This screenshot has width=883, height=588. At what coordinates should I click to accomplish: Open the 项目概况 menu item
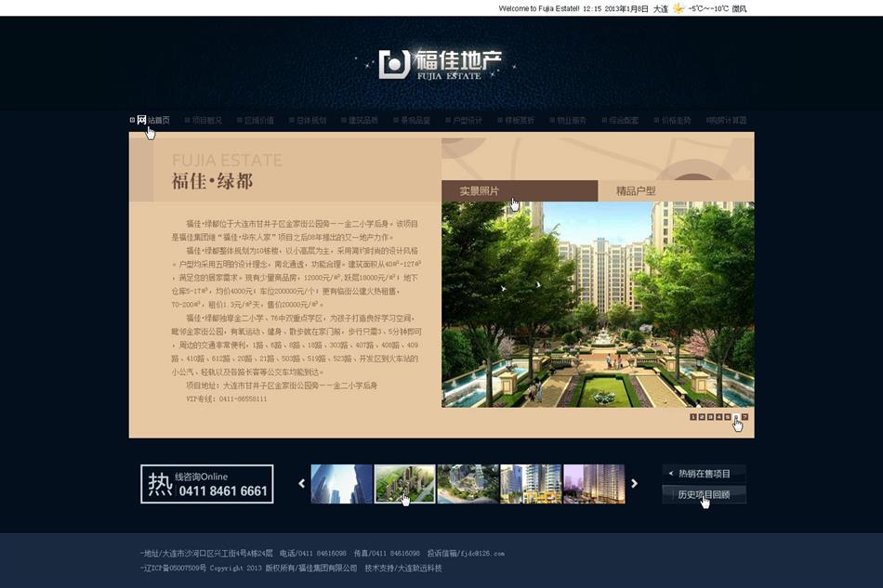(204, 120)
